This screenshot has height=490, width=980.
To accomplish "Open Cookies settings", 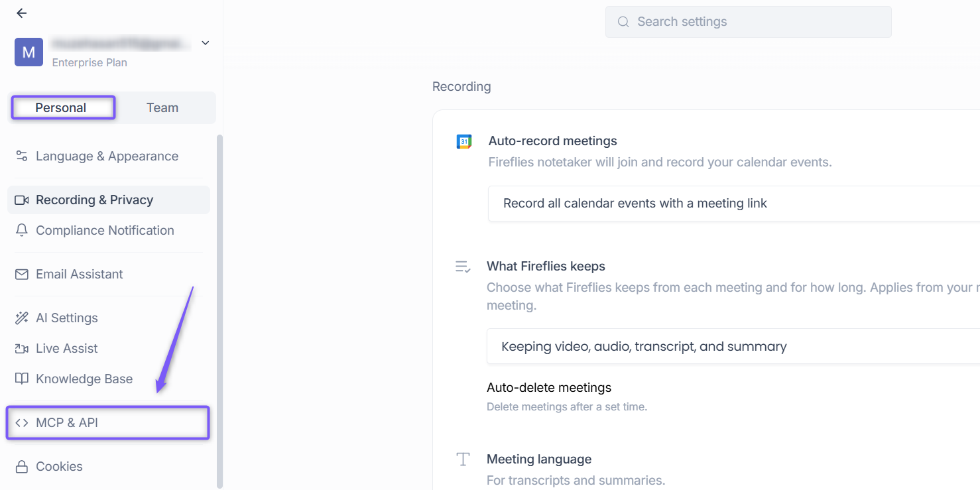I will (x=109, y=467).
